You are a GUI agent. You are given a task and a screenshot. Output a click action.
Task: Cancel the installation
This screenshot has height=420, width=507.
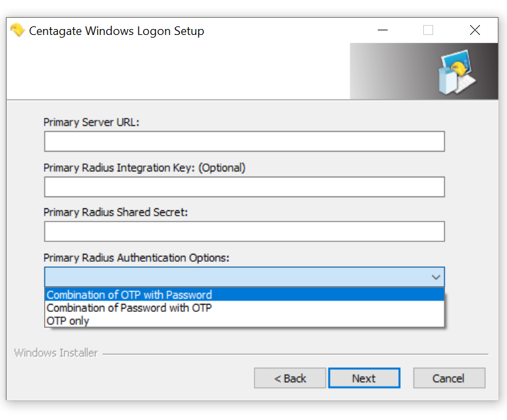click(449, 378)
